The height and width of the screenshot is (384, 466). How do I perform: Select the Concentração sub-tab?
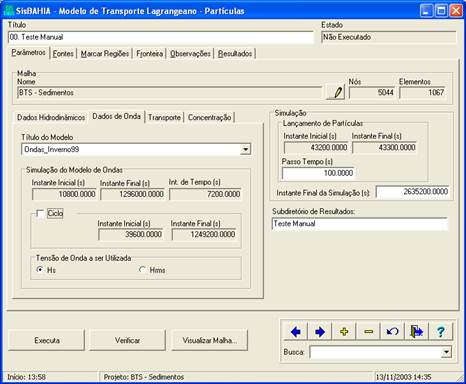209,117
